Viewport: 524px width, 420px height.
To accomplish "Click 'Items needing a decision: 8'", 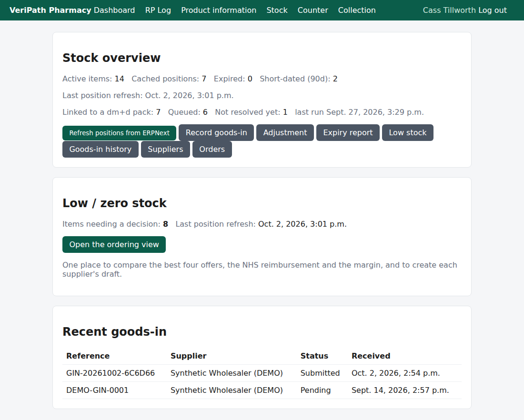I will (115, 224).
